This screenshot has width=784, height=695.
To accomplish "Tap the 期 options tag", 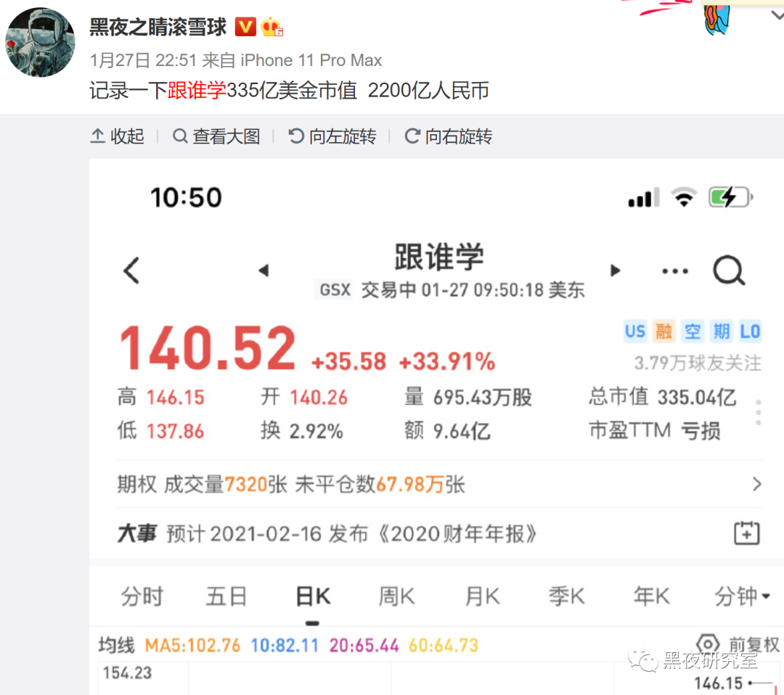I will (x=721, y=332).
